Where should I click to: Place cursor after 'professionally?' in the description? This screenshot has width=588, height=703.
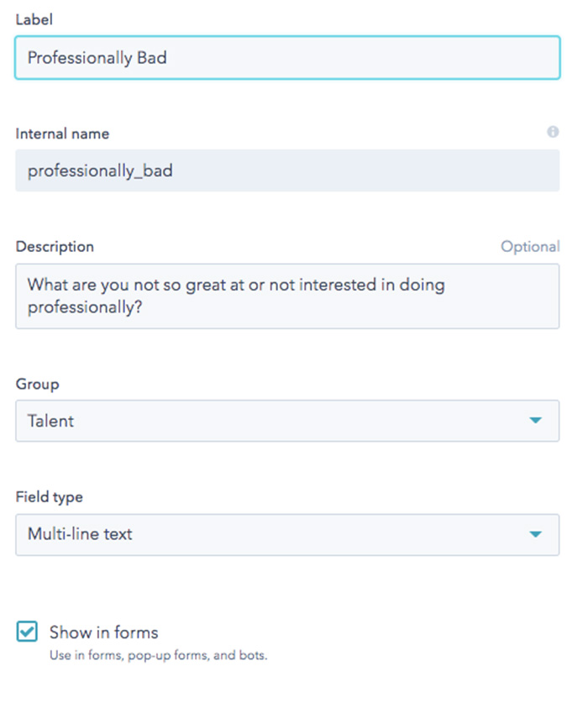tap(144, 307)
